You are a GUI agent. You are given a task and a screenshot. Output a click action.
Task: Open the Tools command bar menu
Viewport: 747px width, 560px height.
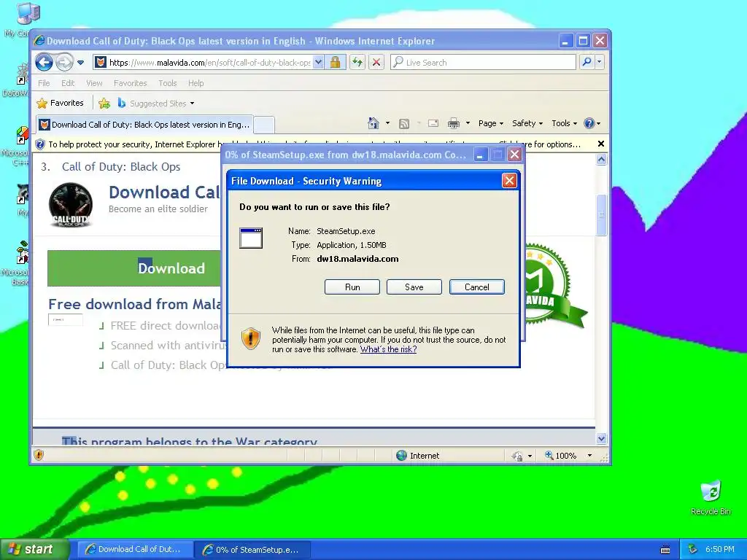pyautogui.click(x=564, y=123)
